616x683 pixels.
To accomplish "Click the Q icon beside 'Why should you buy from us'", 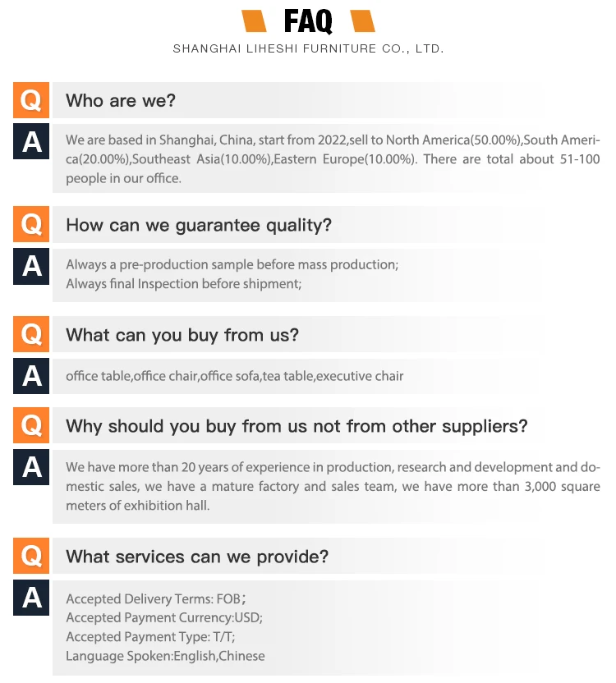I will (31, 425).
